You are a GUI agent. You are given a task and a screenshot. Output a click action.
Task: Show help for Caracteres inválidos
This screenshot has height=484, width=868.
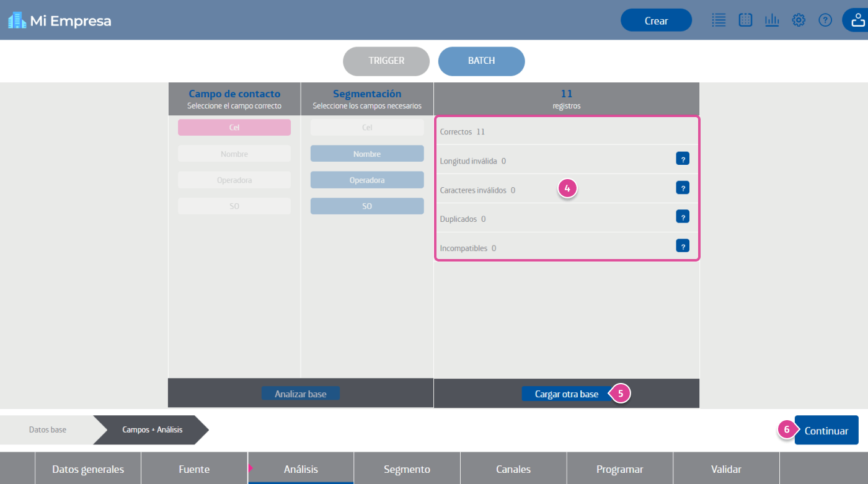[683, 188]
